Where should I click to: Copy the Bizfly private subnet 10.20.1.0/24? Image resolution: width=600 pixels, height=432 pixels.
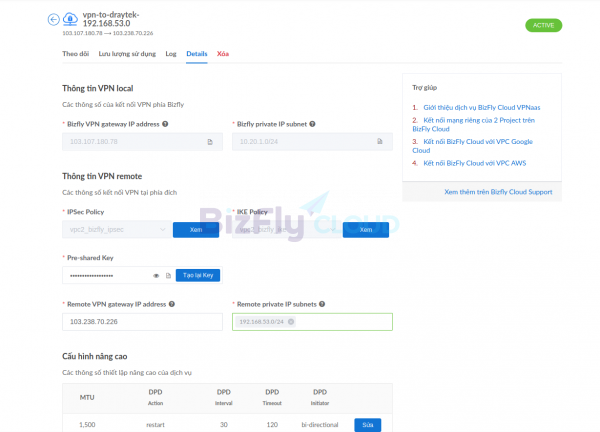coord(380,142)
